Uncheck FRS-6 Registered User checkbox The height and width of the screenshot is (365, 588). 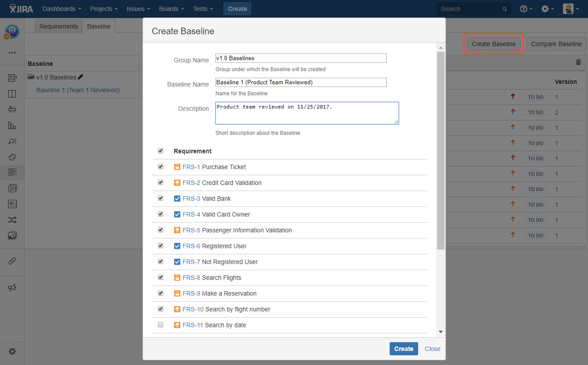161,246
